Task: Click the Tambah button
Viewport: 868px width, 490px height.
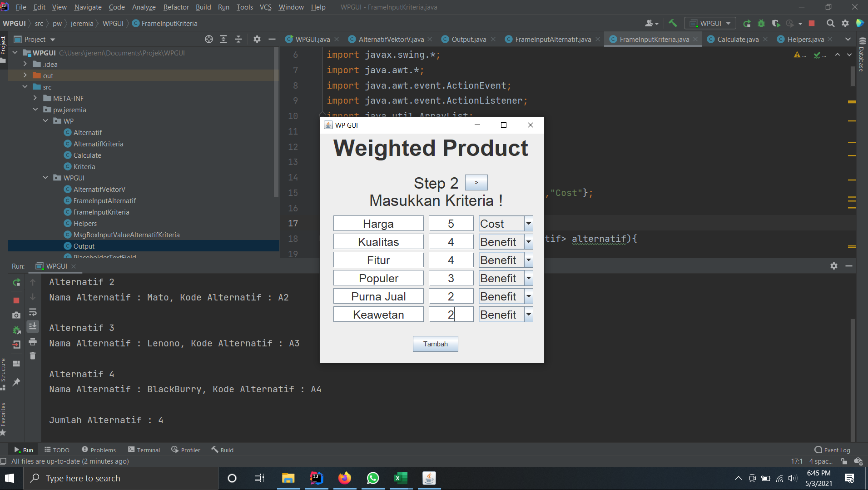Action: coord(435,344)
